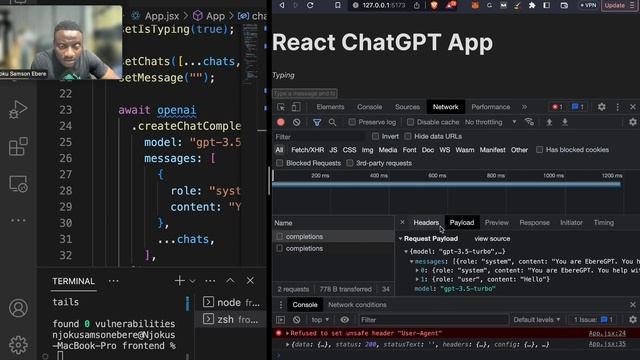Check the Invert filter checkbox
The image size is (640, 360).
pyautogui.click(x=375, y=136)
